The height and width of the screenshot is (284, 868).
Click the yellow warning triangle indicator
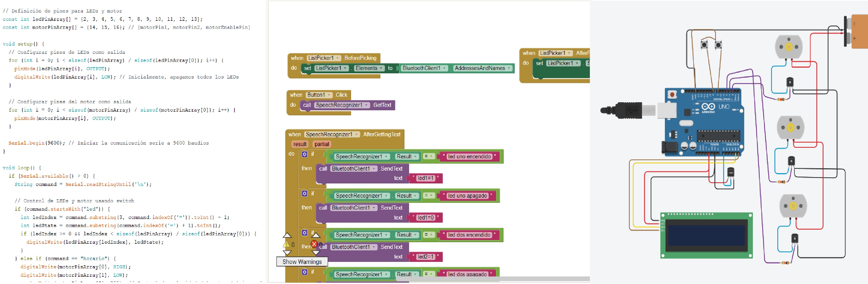286,244
